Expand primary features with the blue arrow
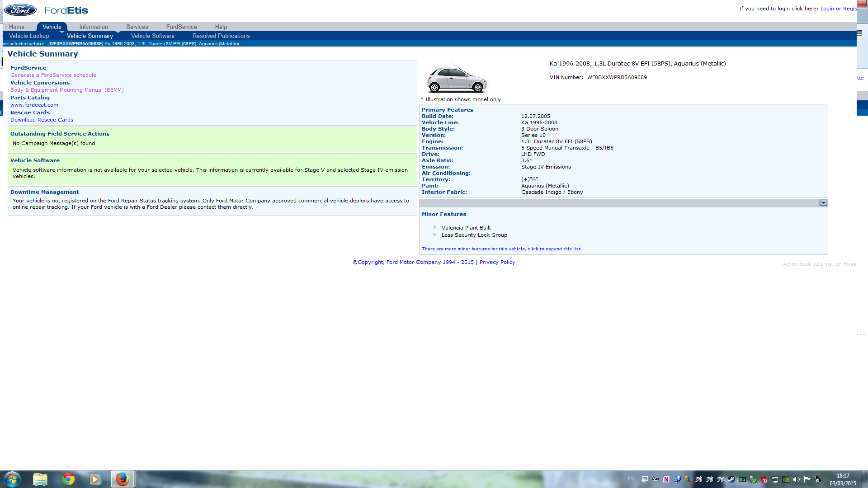This screenshot has height=488, width=868. pos(823,203)
